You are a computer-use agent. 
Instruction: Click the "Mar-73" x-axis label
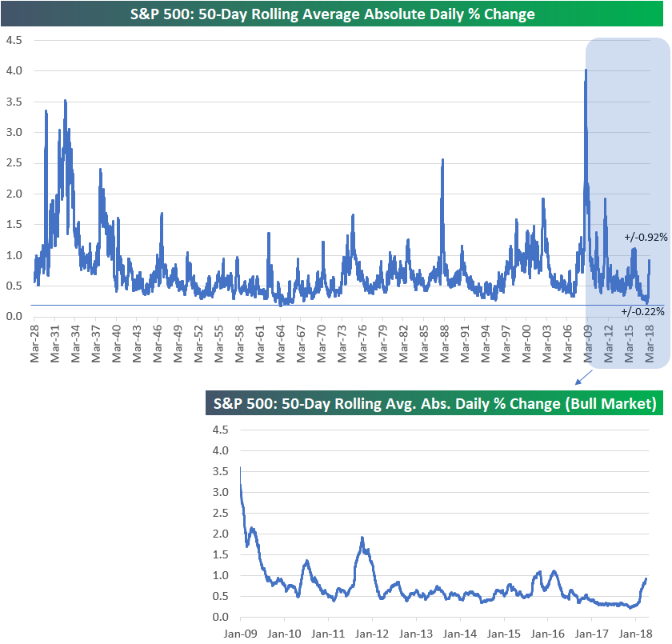(x=342, y=344)
